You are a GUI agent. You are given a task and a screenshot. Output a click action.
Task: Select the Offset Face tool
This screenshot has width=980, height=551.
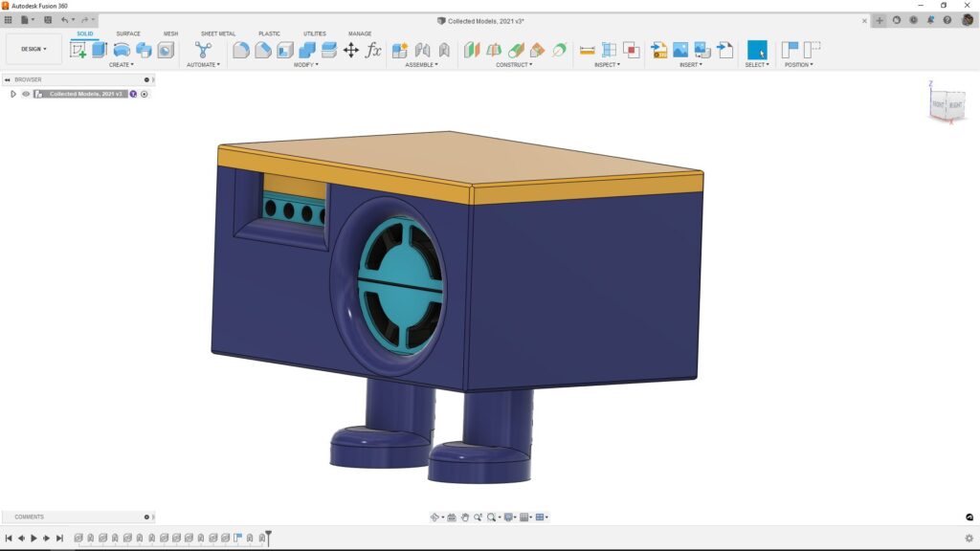tap(329, 50)
